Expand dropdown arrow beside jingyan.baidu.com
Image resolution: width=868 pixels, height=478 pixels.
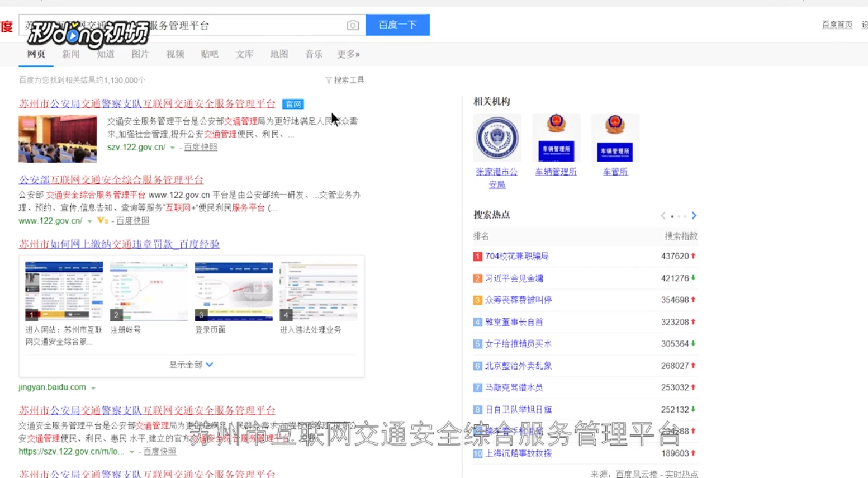click(x=93, y=388)
